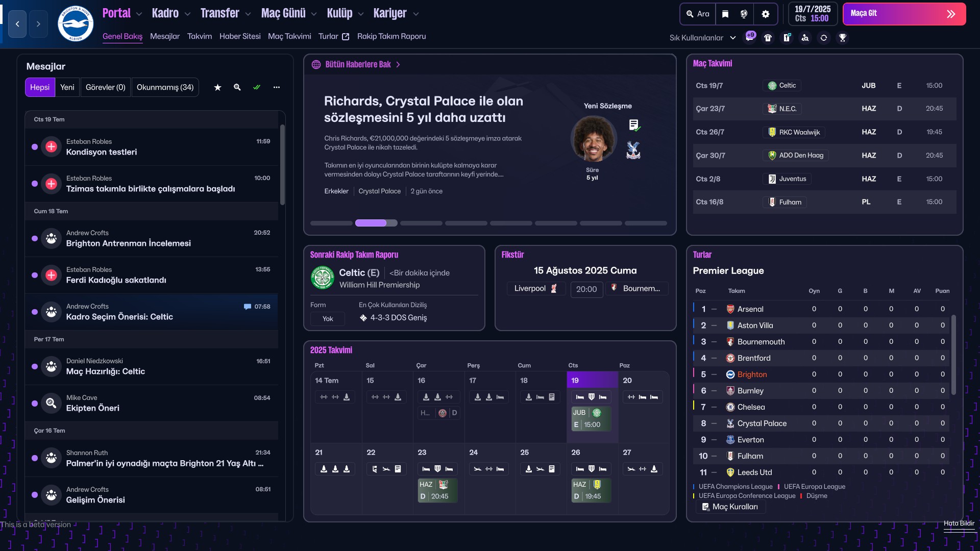Expand the Portal menu chevron

tap(139, 14)
